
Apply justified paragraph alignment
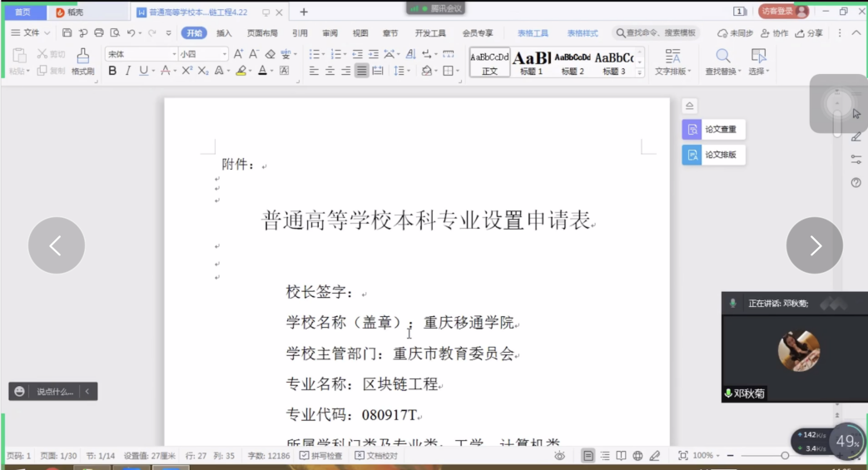361,72
